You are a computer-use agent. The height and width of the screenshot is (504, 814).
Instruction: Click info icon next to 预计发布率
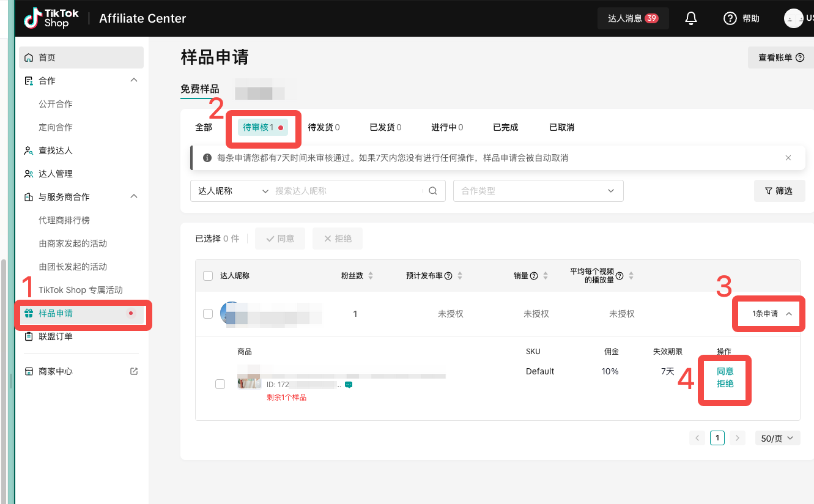coord(448,276)
